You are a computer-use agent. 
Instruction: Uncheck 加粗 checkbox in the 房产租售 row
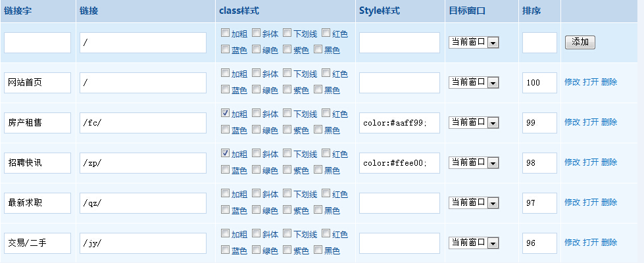[226, 113]
